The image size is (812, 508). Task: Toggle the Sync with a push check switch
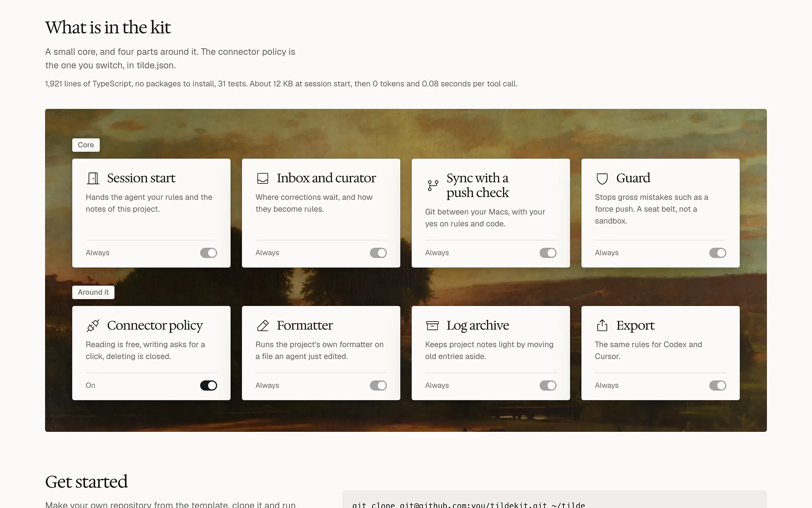(x=548, y=253)
